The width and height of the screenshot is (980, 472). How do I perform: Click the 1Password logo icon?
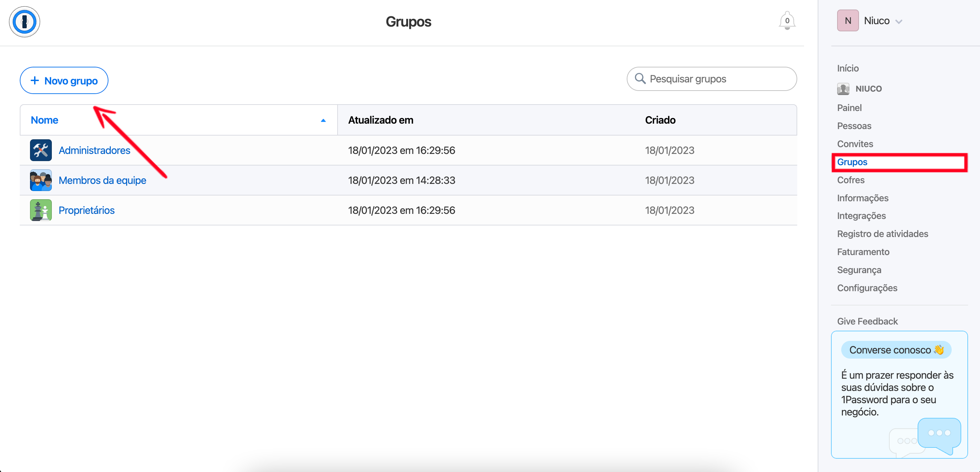pos(24,22)
